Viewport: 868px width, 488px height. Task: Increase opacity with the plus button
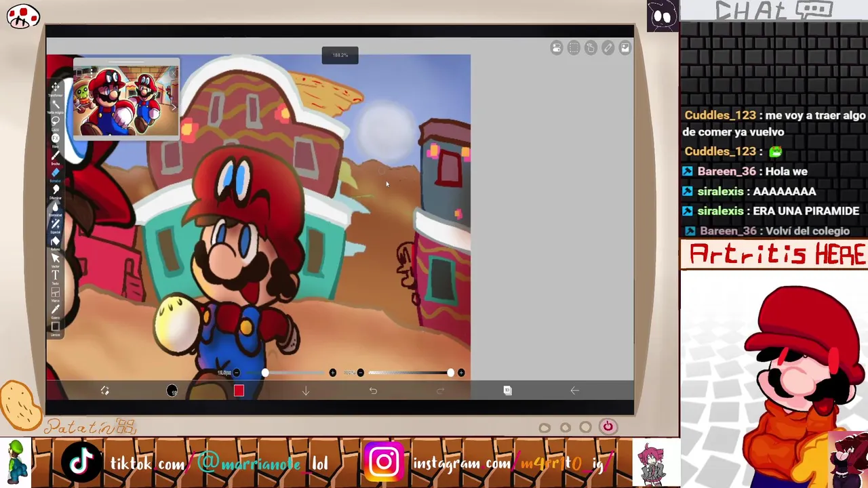tap(461, 373)
